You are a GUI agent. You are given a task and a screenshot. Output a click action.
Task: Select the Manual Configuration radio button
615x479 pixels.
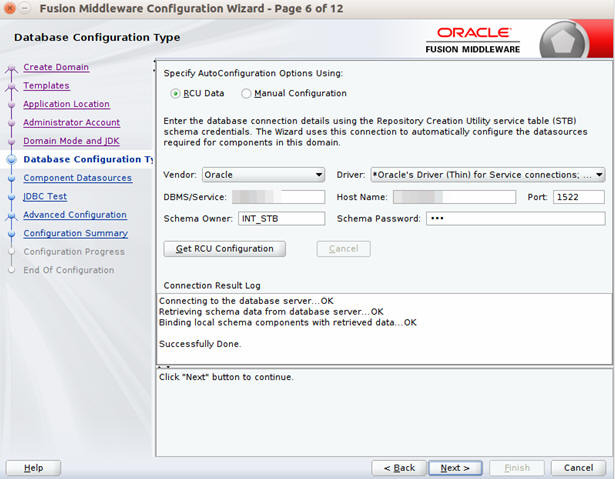tap(246, 94)
